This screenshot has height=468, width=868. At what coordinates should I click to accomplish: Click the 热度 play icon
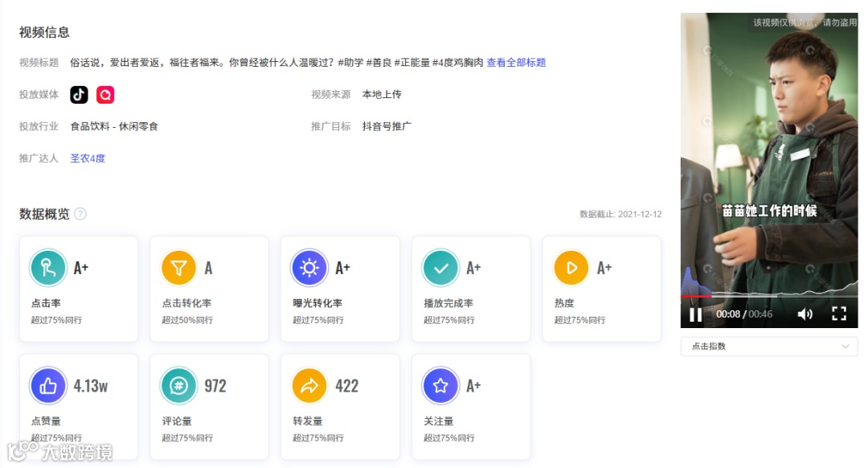click(x=571, y=268)
